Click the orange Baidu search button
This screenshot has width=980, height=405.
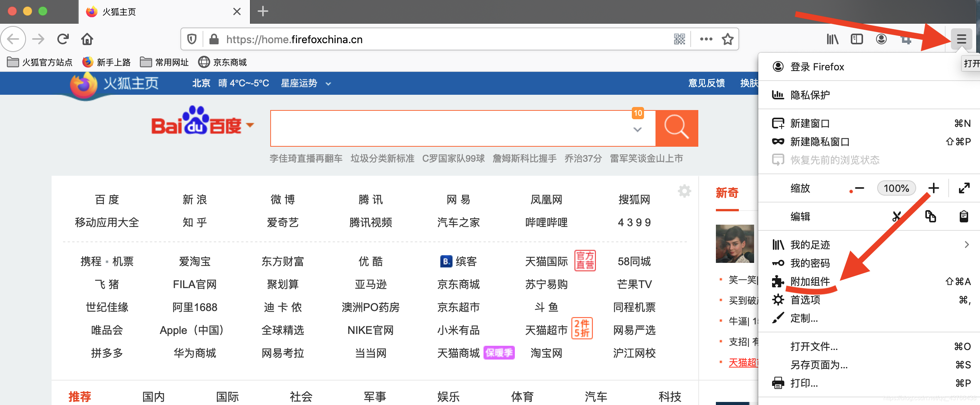point(677,128)
